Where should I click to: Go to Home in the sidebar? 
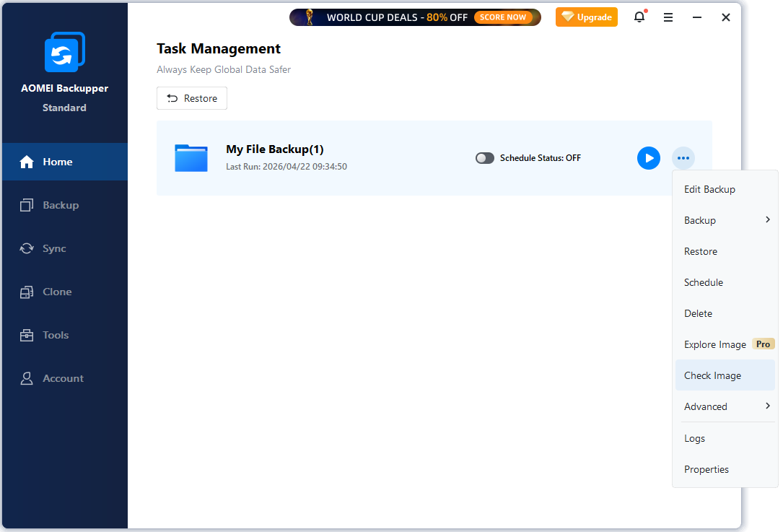[x=65, y=162]
